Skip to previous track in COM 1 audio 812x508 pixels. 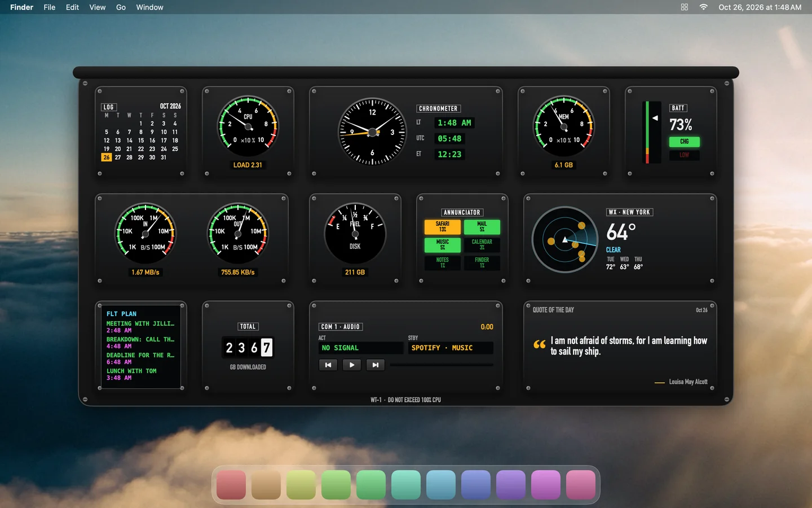(x=328, y=365)
